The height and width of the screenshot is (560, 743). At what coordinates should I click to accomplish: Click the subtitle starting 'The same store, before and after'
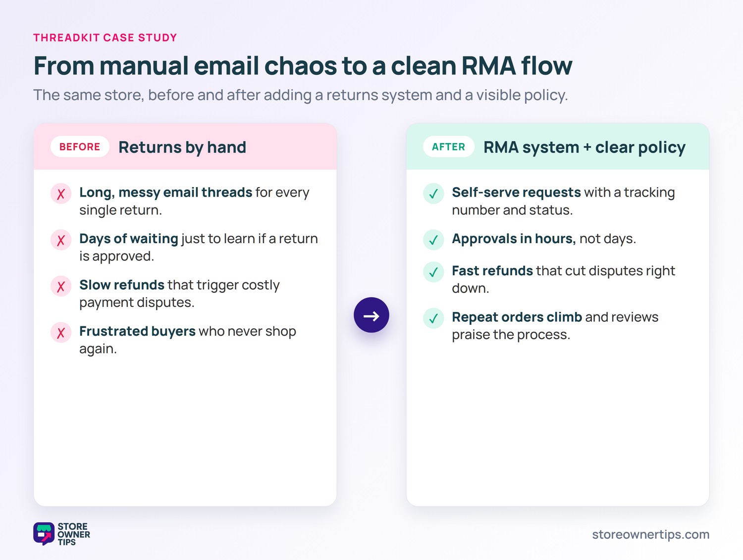[300, 95]
